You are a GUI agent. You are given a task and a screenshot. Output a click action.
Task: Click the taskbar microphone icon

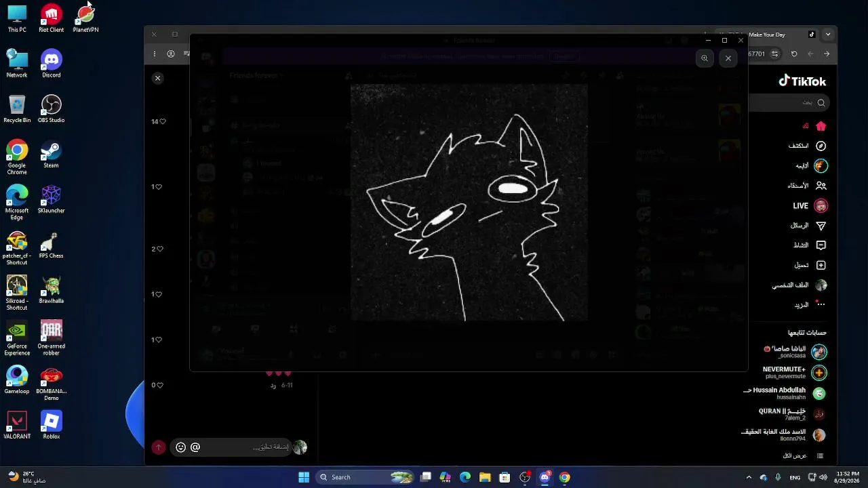(778, 477)
